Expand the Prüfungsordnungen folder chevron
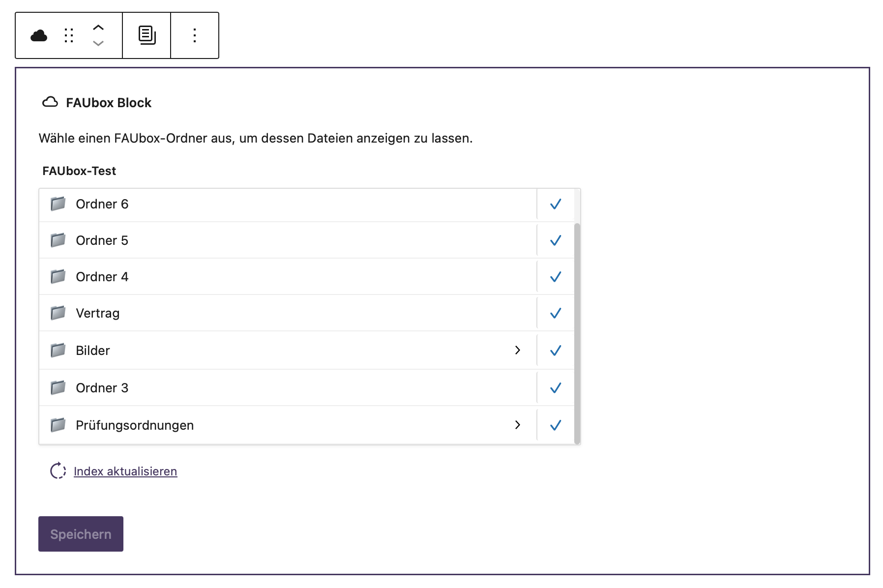The width and height of the screenshot is (883, 588). pyautogui.click(x=517, y=425)
